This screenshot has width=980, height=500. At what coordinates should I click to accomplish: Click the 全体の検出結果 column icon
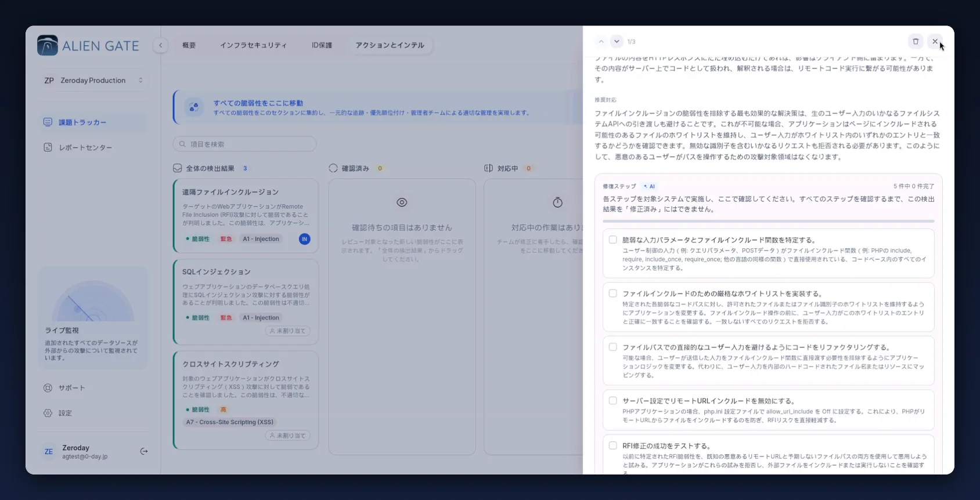[177, 168]
